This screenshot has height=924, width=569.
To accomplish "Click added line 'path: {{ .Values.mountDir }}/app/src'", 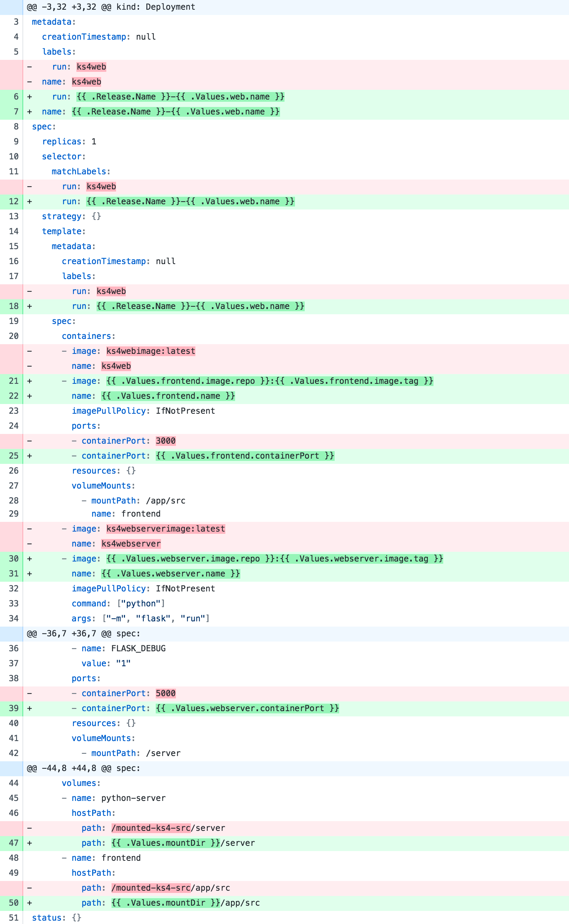I will click(x=296, y=903).
